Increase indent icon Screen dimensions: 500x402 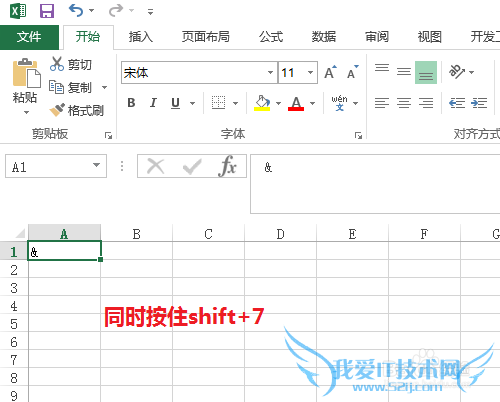click(x=479, y=103)
